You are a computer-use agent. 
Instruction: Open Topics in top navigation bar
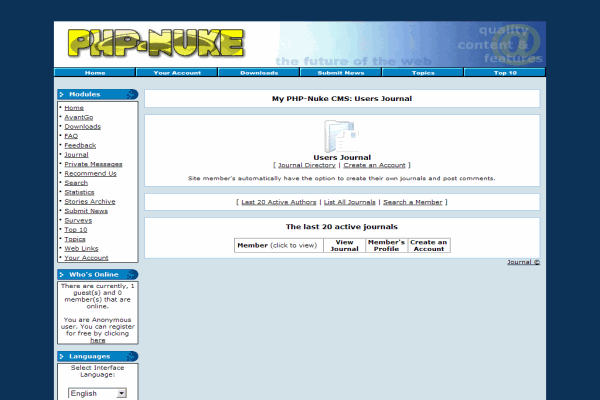pos(423,72)
